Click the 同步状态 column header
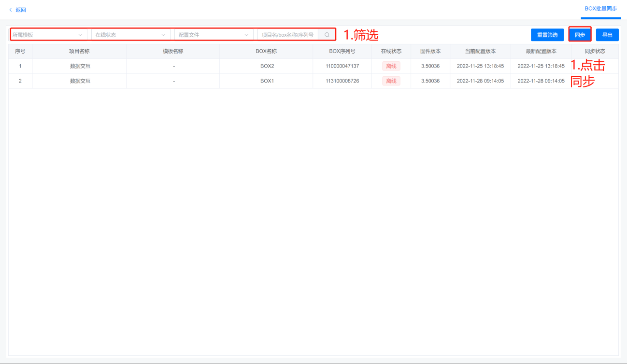Viewport: 627px width, 364px height. click(595, 51)
